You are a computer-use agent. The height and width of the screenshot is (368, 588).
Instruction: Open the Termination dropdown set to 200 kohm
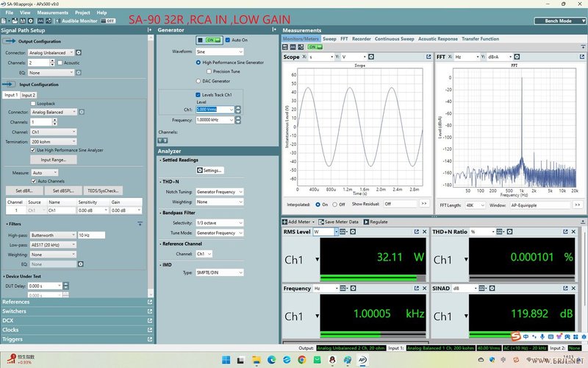pos(54,141)
